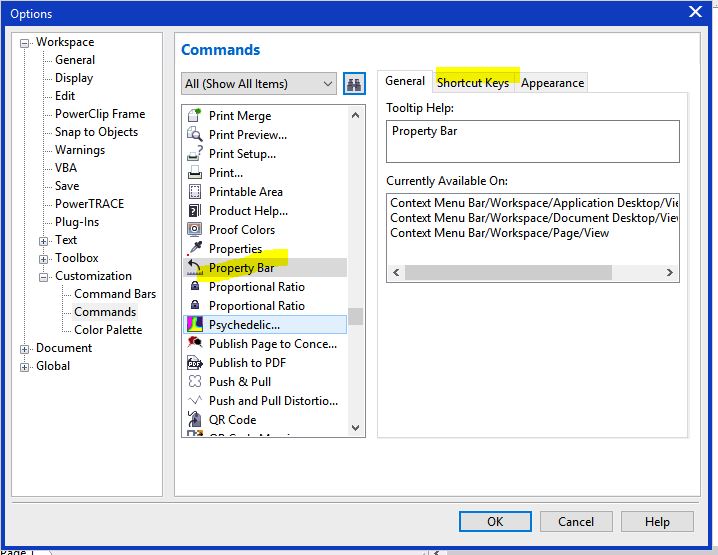Click the Print Setup printer icon

pyautogui.click(x=195, y=153)
